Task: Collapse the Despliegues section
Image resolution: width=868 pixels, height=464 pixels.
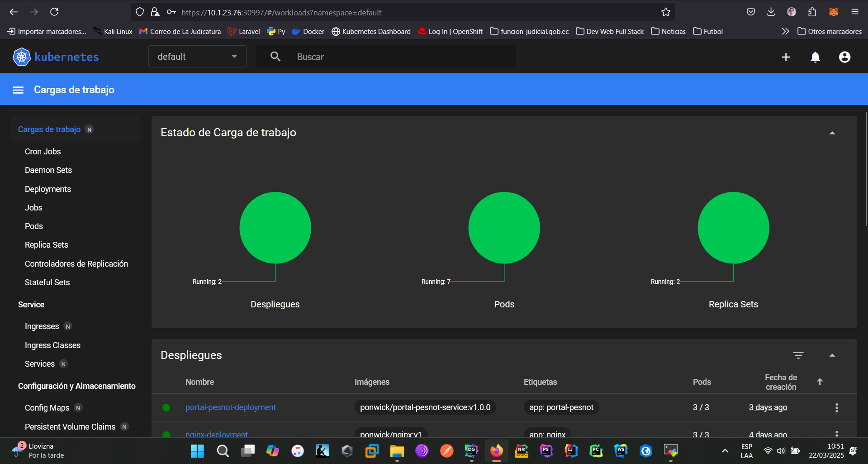Action: pos(832,355)
